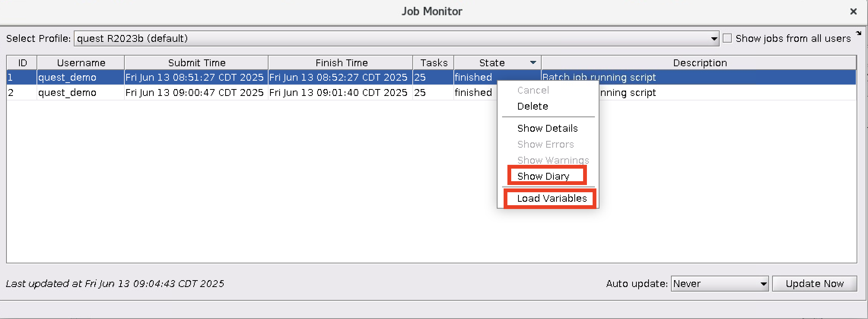The image size is (868, 319).
Task: Click the Finish Time column header
Action: (341, 62)
